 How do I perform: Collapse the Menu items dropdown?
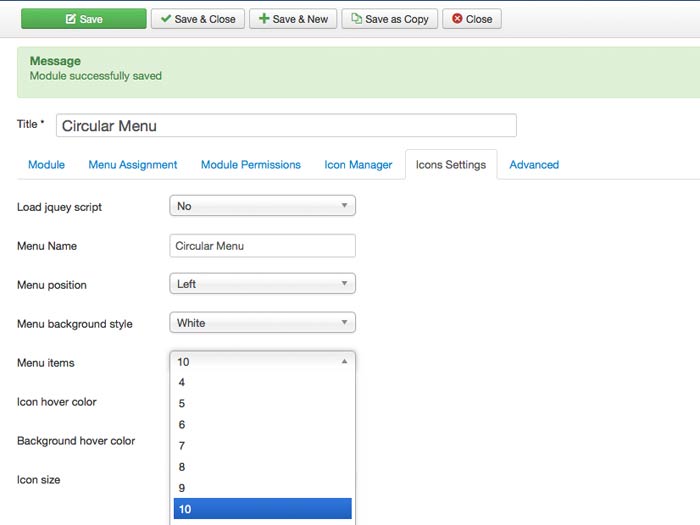point(263,362)
